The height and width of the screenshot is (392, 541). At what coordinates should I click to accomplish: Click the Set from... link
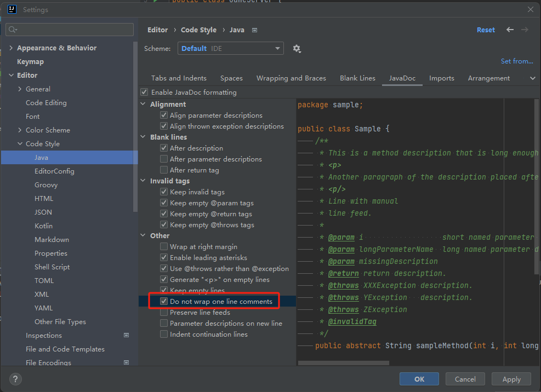coord(516,61)
